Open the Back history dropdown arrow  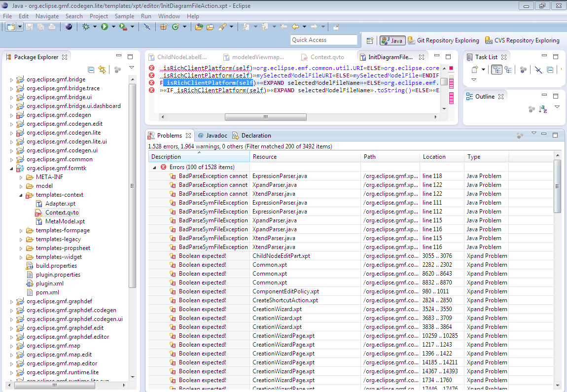pos(305,27)
